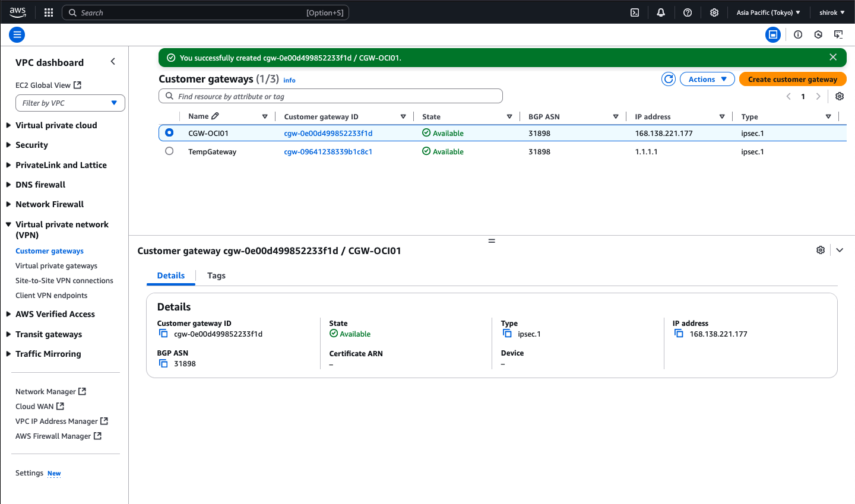The image size is (855, 504).
Task: Select the CGW-OCI01 radio button
Action: click(x=169, y=132)
